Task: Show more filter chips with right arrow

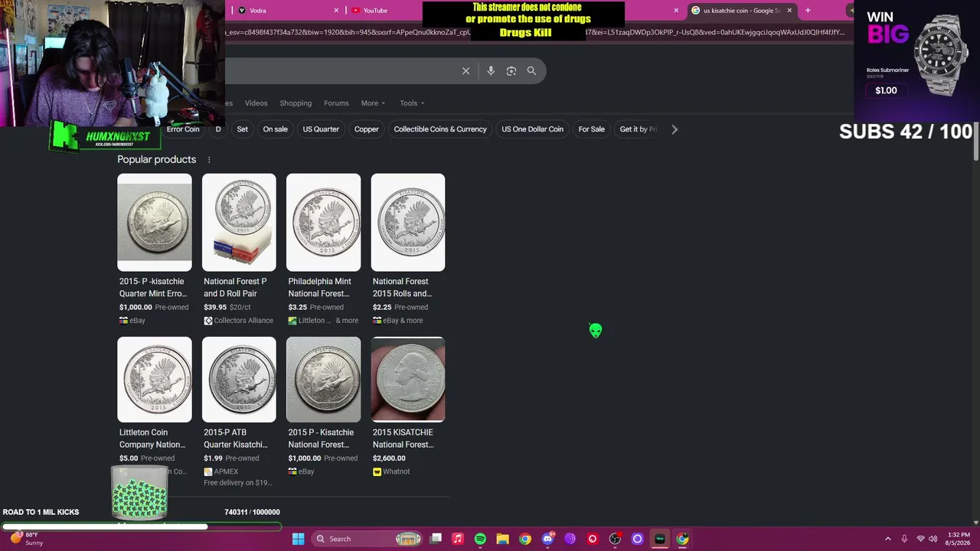Action: pyautogui.click(x=675, y=129)
